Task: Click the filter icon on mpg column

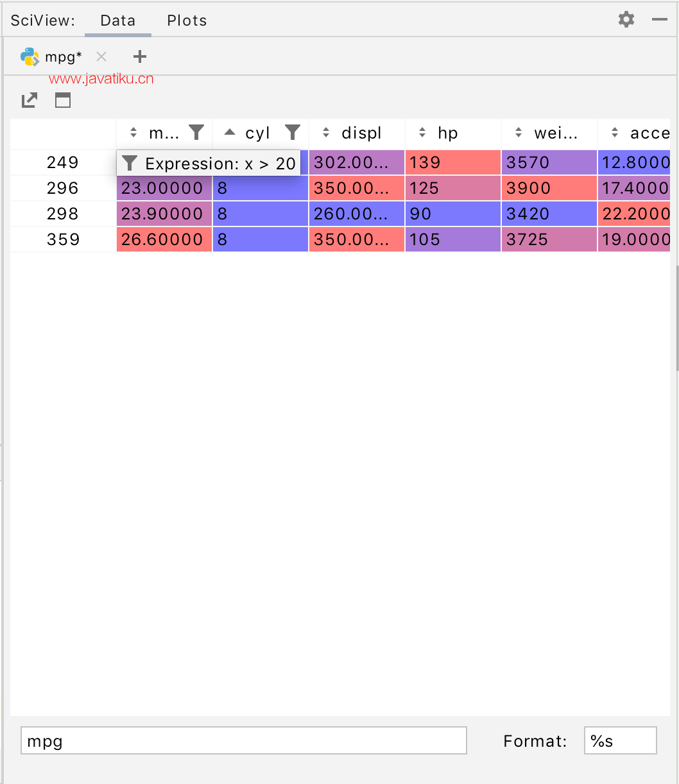Action: coord(196,133)
